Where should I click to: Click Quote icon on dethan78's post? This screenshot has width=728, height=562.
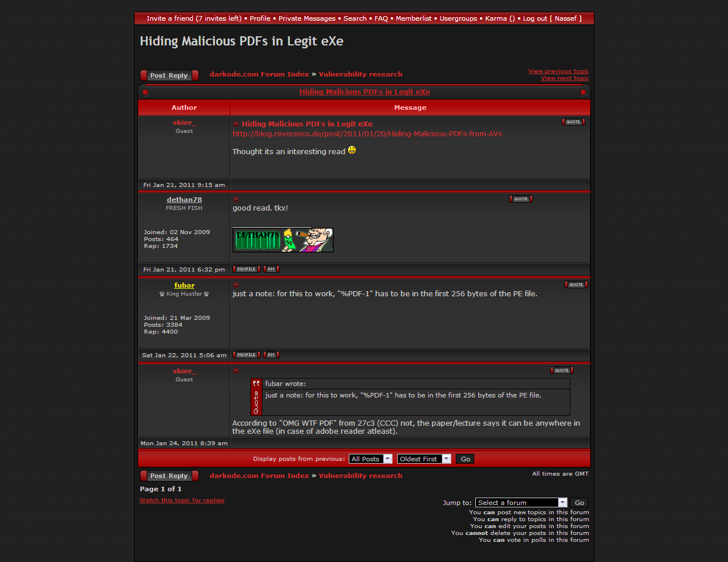pos(521,199)
